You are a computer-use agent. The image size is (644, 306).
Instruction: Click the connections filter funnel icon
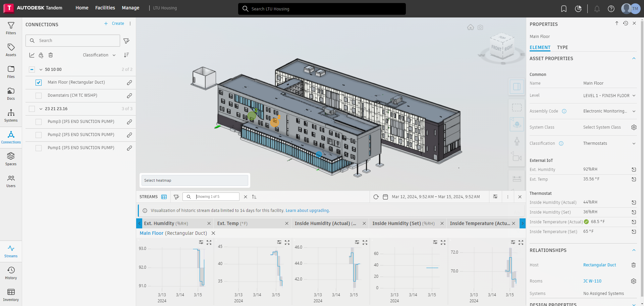tap(126, 41)
